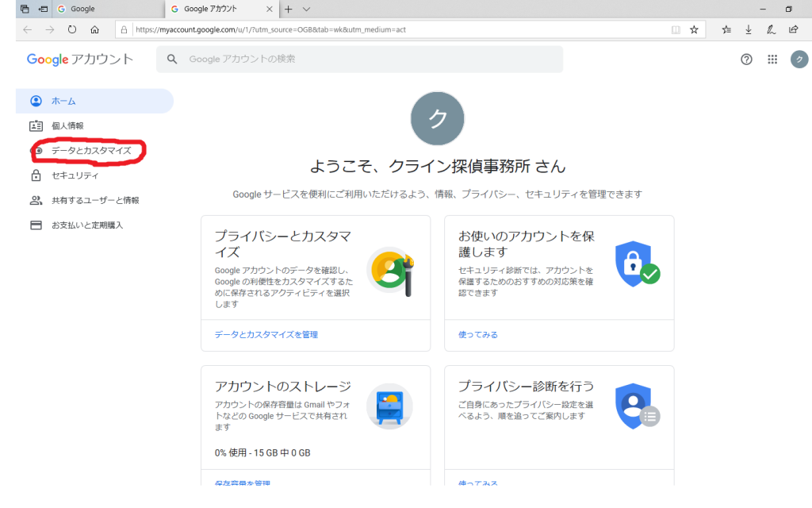Toggle reading view icon in address bar

point(676,29)
